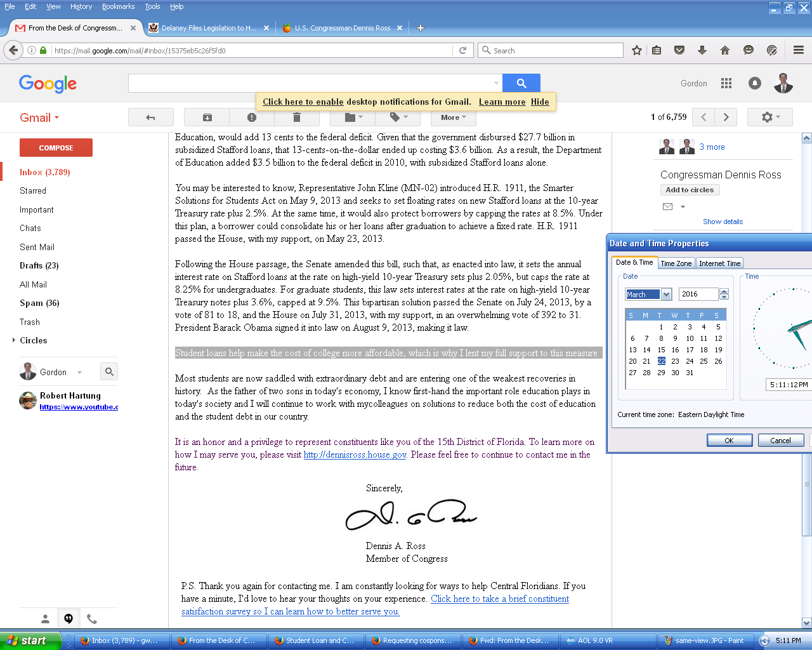
Task: Switch to Delaney Files Legislation tab
Action: pos(209,28)
